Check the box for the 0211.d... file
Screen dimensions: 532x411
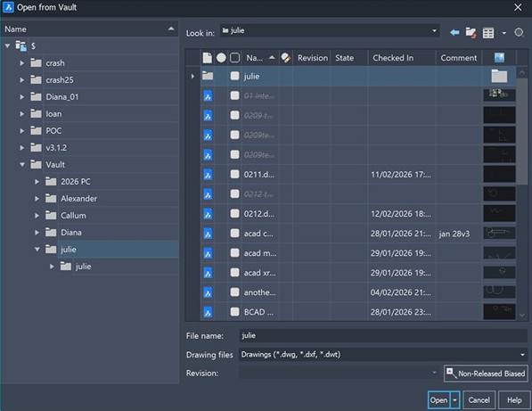click(x=234, y=174)
